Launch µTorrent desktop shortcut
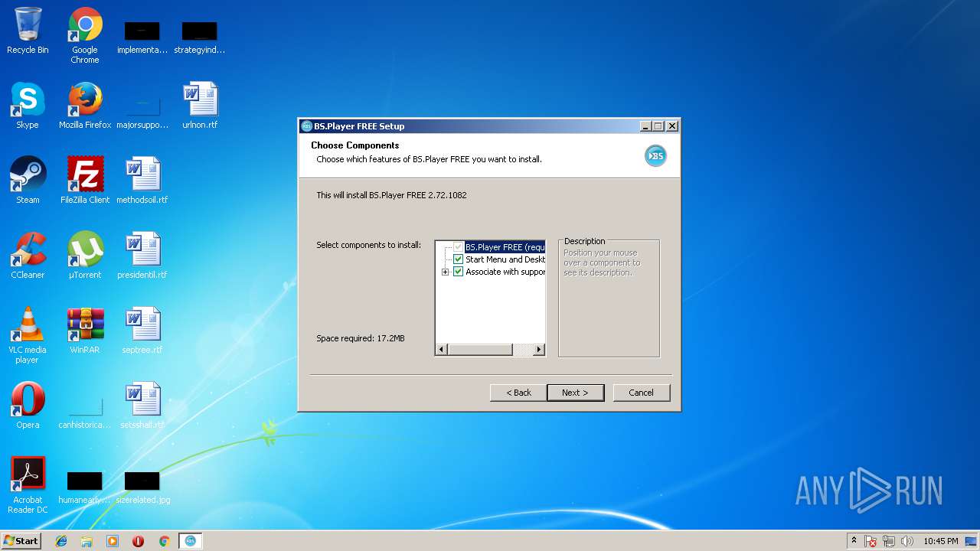This screenshot has width=980, height=551. 85,256
